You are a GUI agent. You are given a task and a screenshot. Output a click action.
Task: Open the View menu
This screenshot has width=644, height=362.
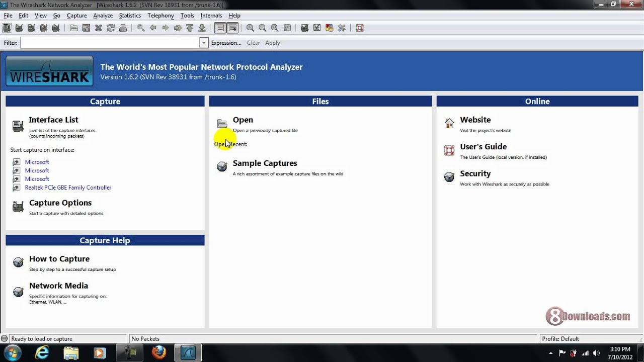point(41,16)
